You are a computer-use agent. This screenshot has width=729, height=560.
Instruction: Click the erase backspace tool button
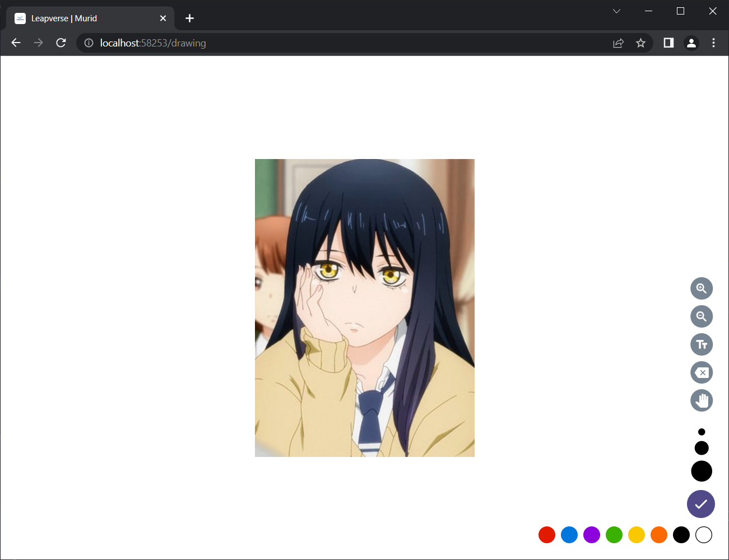pyautogui.click(x=702, y=372)
